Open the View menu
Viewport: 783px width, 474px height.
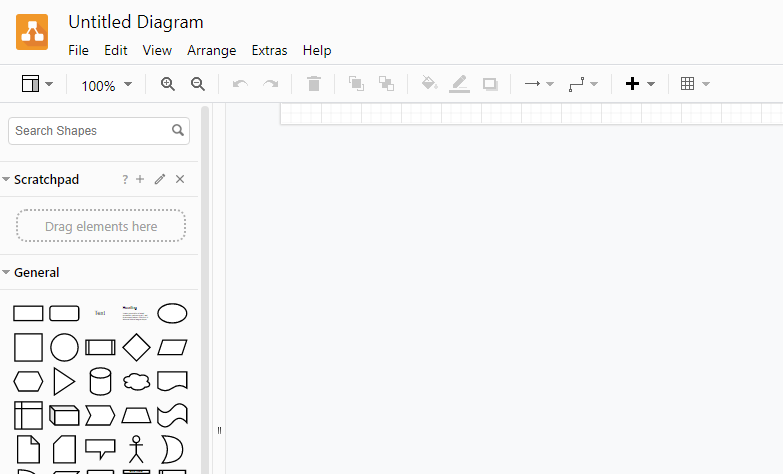pyautogui.click(x=157, y=50)
